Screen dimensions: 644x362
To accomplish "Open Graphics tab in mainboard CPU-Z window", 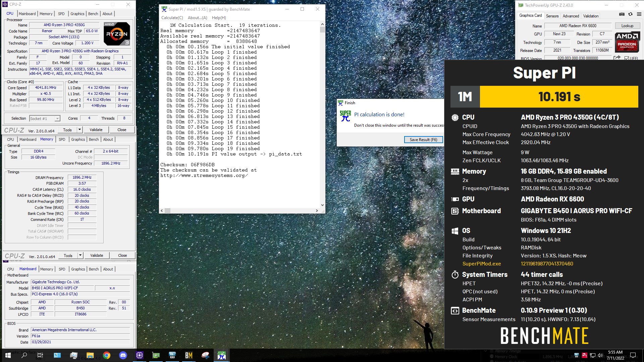I will [x=78, y=269].
